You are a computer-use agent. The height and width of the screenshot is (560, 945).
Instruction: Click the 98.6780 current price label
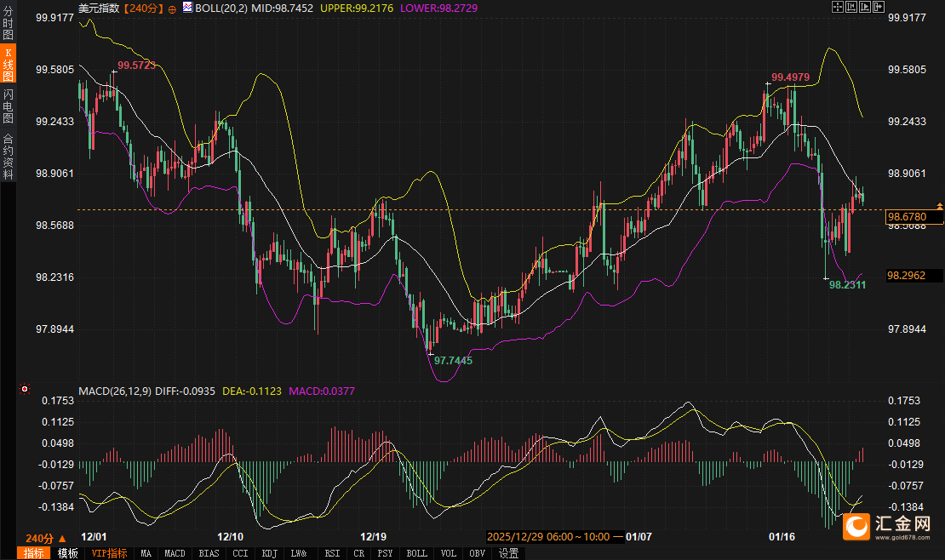[906, 217]
